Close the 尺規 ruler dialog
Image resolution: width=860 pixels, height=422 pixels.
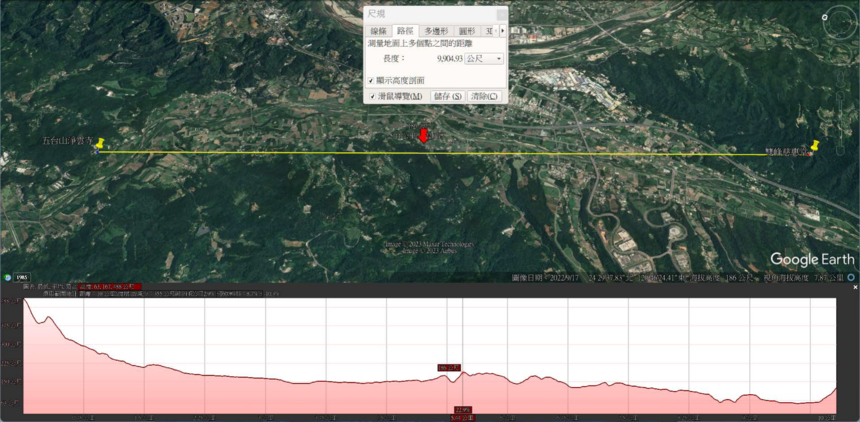(501, 15)
